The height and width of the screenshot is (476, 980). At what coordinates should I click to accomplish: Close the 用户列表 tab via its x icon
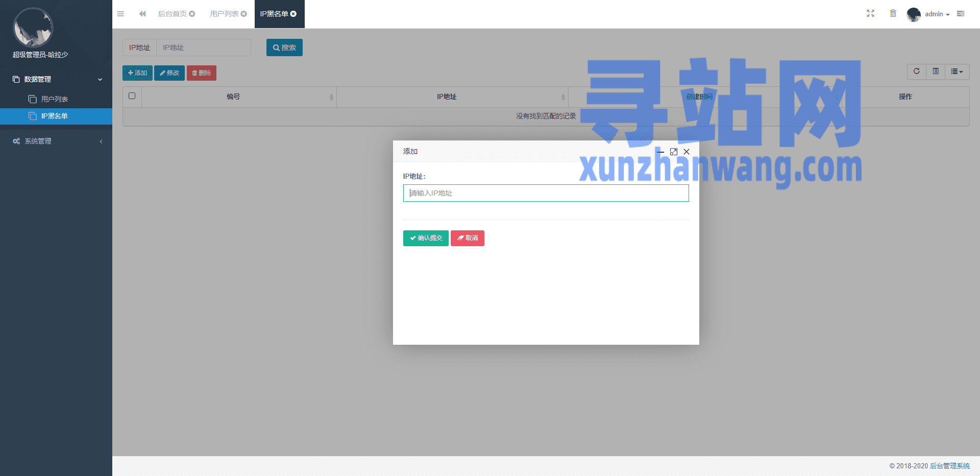point(244,14)
